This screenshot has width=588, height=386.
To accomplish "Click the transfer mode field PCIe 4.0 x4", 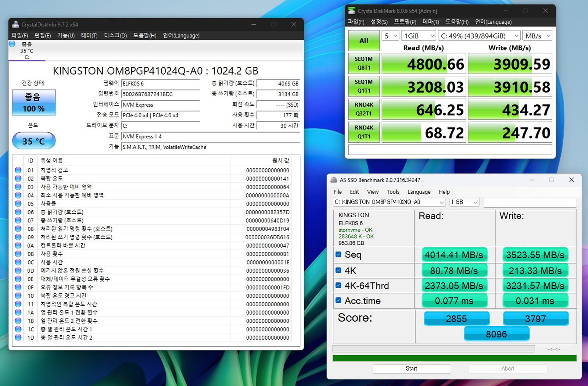I will tap(161, 115).
